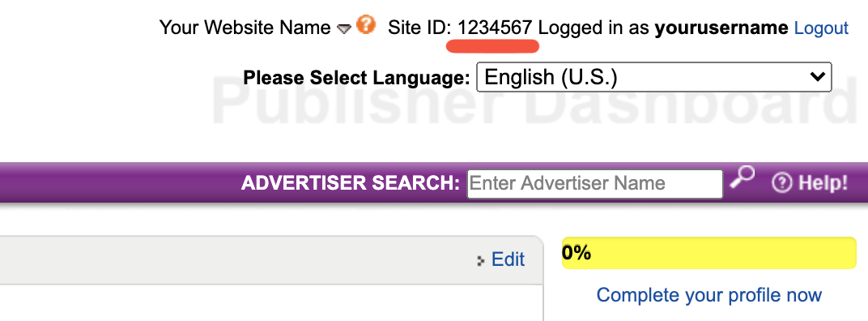Click the magnifying glass search icon
This screenshot has height=321, width=868.
click(x=742, y=178)
